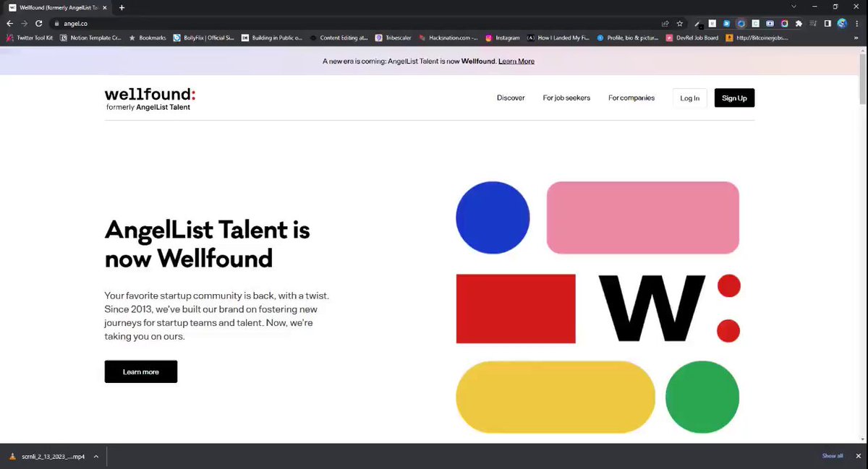Open the Discover menu item

click(x=511, y=98)
